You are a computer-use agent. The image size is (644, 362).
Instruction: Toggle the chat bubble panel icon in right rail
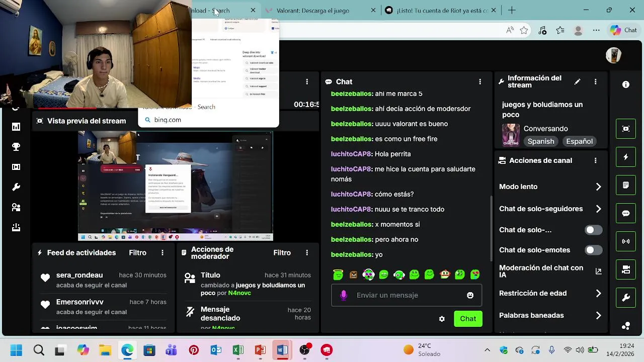(626, 213)
